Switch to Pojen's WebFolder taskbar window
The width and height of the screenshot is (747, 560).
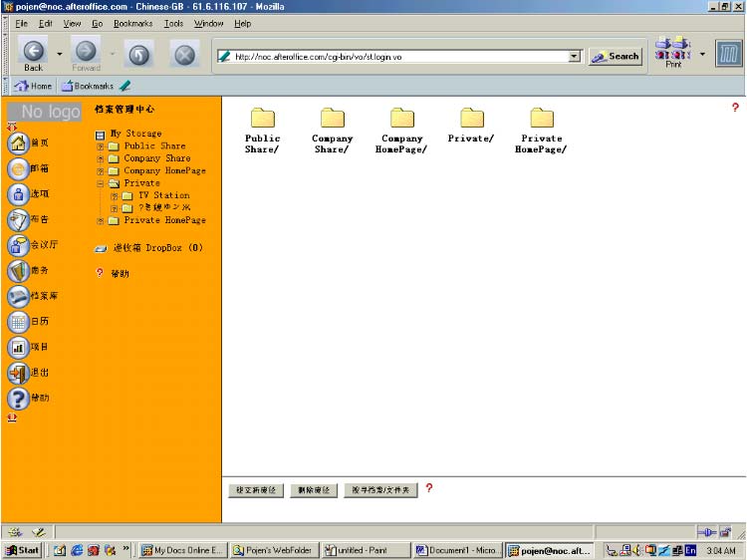coord(274,550)
